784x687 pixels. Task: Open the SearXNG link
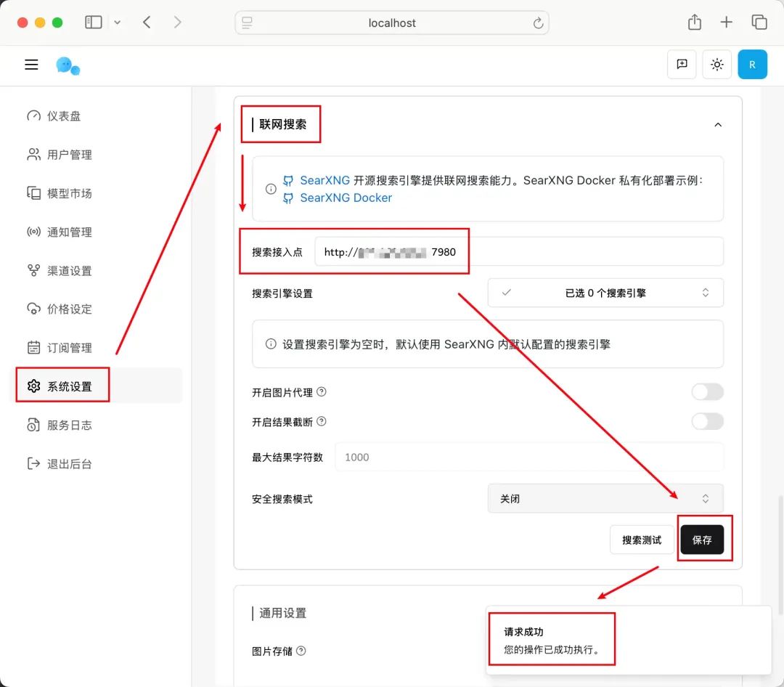(324, 181)
